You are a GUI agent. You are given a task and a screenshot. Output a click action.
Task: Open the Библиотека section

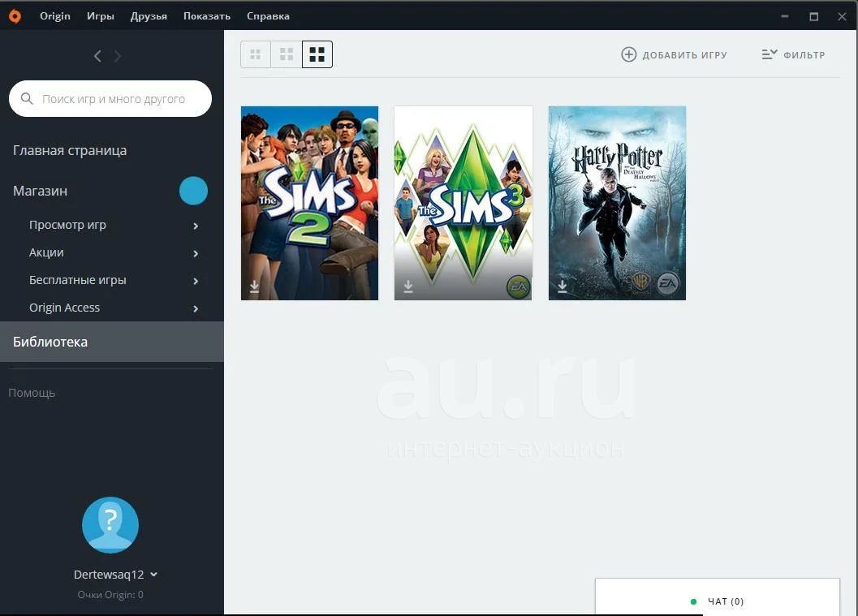[112, 342]
